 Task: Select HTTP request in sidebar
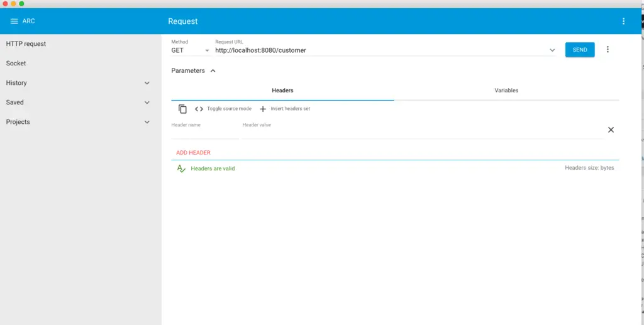(26, 44)
